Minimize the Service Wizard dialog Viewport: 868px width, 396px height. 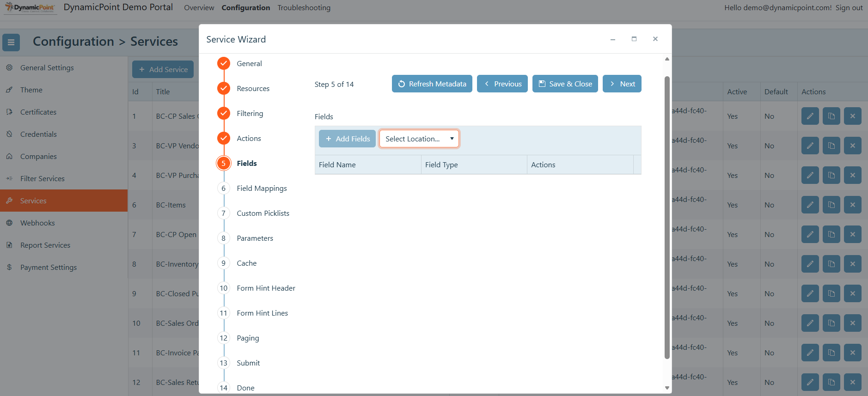(x=613, y=39)
